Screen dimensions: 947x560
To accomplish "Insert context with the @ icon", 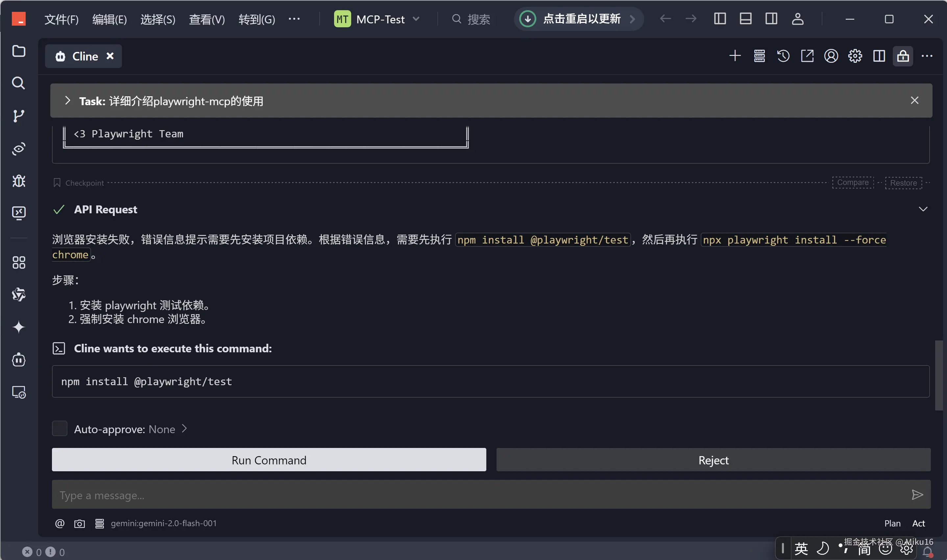I will click(x=60, y=524).
